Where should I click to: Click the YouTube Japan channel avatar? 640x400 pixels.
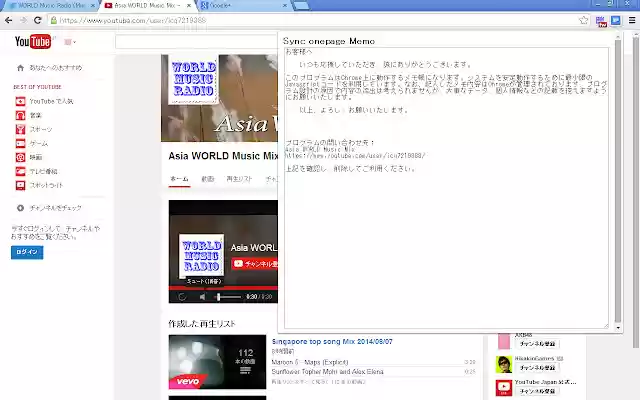click(504, 388)
